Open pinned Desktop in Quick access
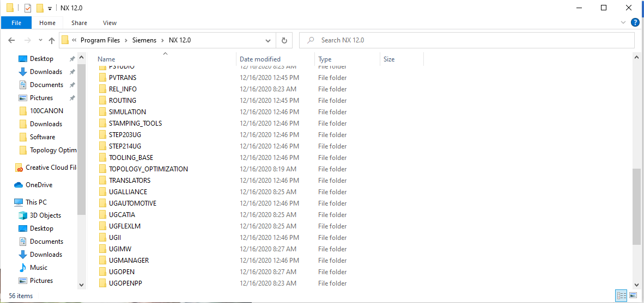644x303 pixels. pos(41,59)
